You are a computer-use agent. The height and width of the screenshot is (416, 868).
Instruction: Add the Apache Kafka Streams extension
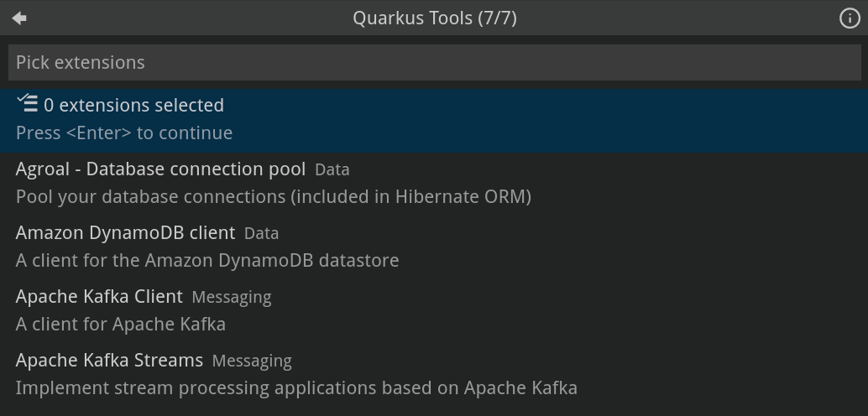click(109, 361)
